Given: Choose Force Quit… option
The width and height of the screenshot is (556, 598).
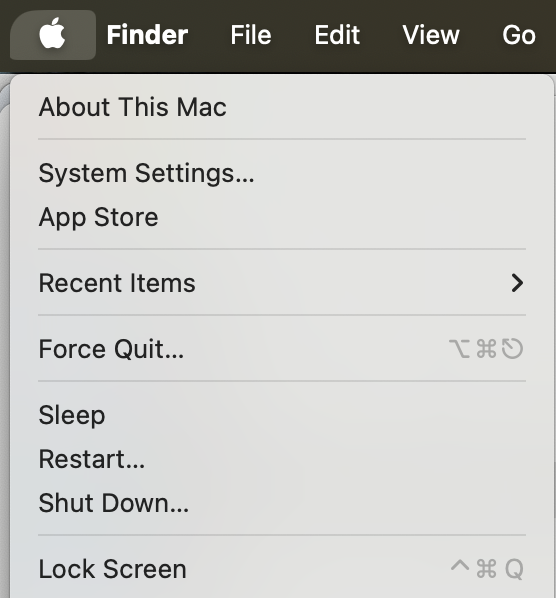Looking at the screenshot, I should click(282, 349).
